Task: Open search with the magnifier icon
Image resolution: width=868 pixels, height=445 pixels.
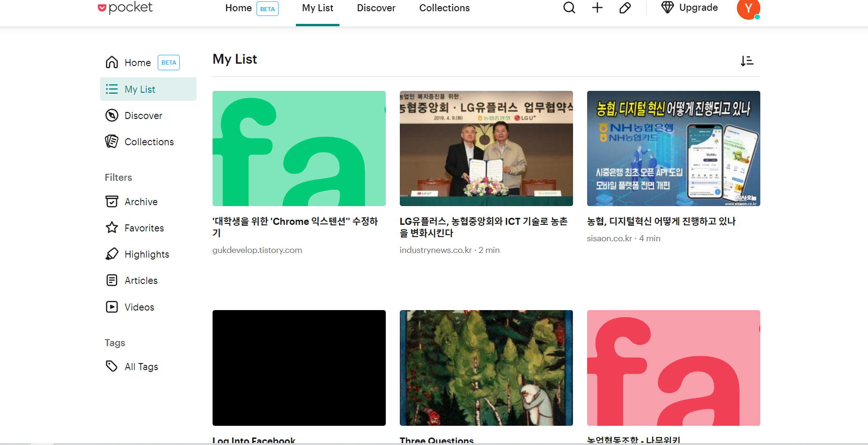Action: click(x=569, y=8)
